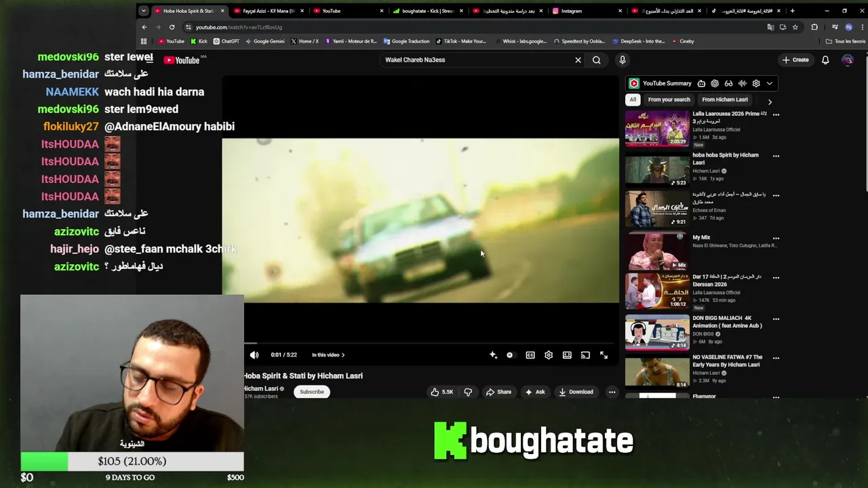The image size is (868, 488).
Task: Like the video with 5.5K likes
Action: [x=441, y=392]
